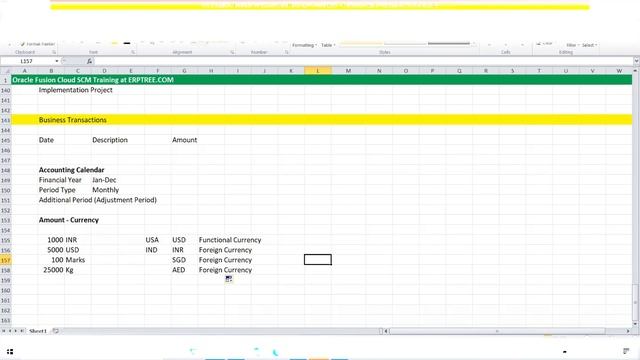Viewport: 640px width, 360px height.
Task: Click the "Monthly" cell
Action: (x=105, y=190)
